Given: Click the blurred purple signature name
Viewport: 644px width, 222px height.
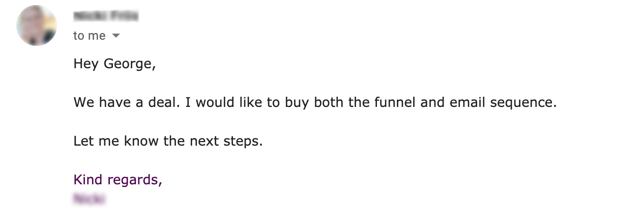Looking at the screenshot, I should [x=89, y=199].
